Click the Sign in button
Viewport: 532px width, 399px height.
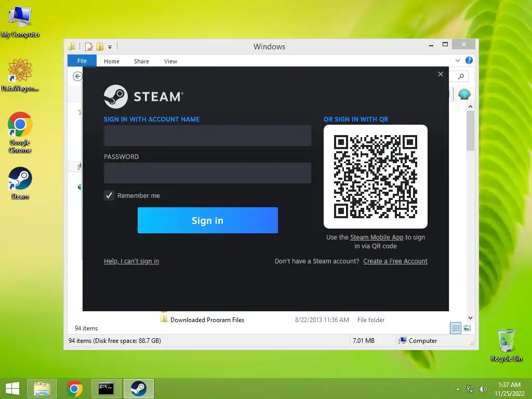pyautogui.click(x=208, y=220)
